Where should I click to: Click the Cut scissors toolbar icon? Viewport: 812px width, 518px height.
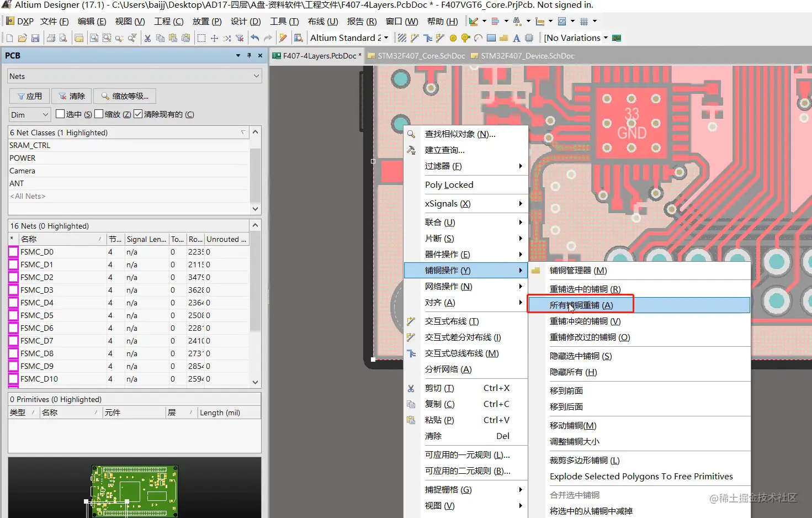coord(147,38)
